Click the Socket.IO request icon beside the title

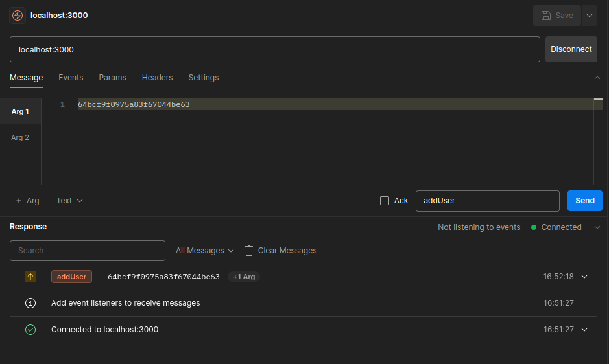click(18, 16)
